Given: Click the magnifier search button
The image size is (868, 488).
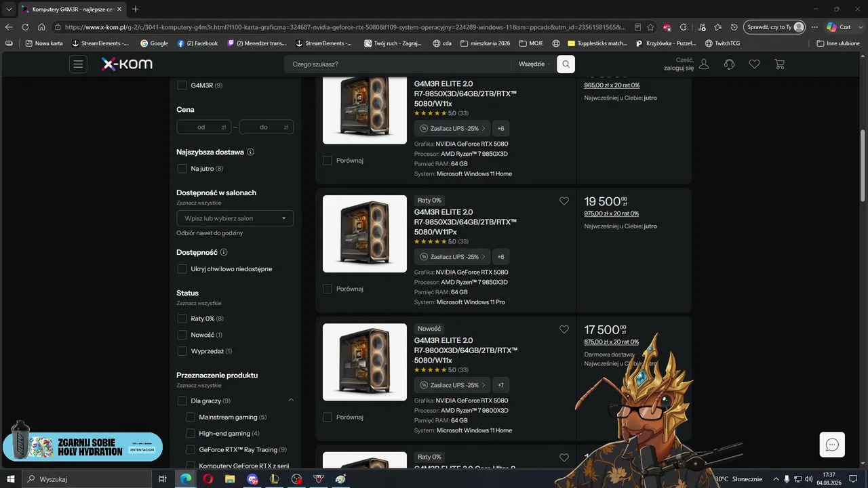Looking at the screenshot, I should coord(566,64).
